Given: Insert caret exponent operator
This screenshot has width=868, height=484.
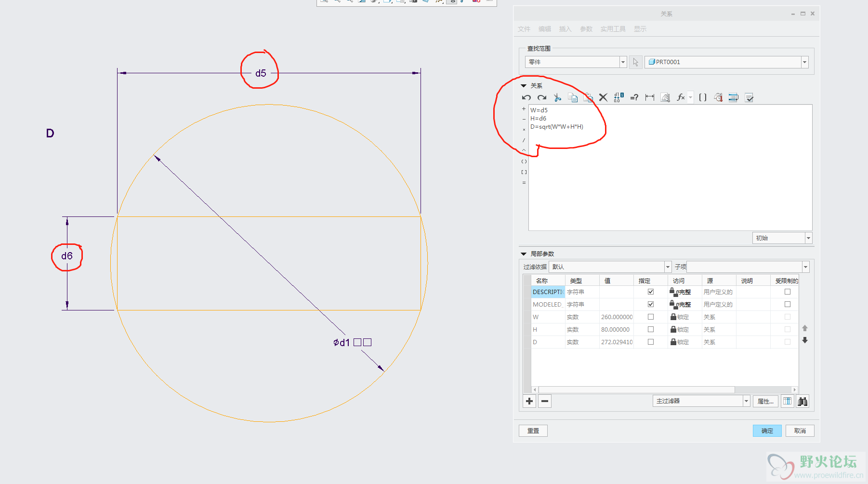Looking at the screenshot, I should coord(524,151).
